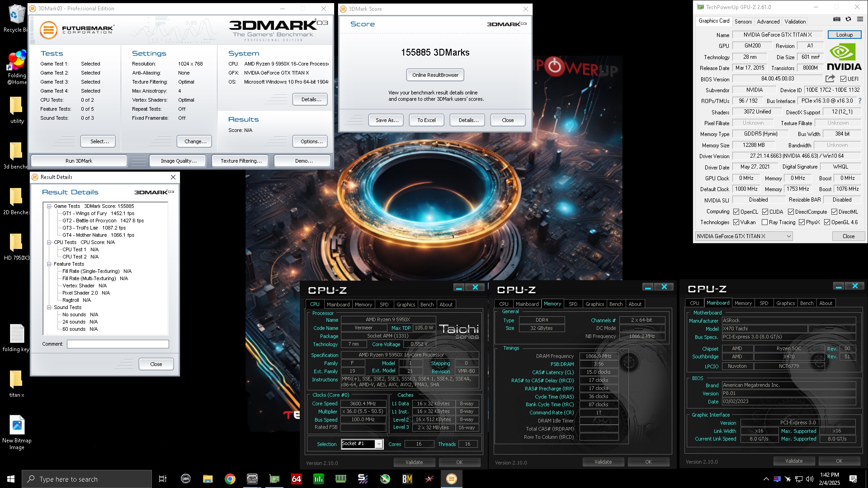Open the 2D Benches desktop folder
868x488 pixels.
click(15, 201)
